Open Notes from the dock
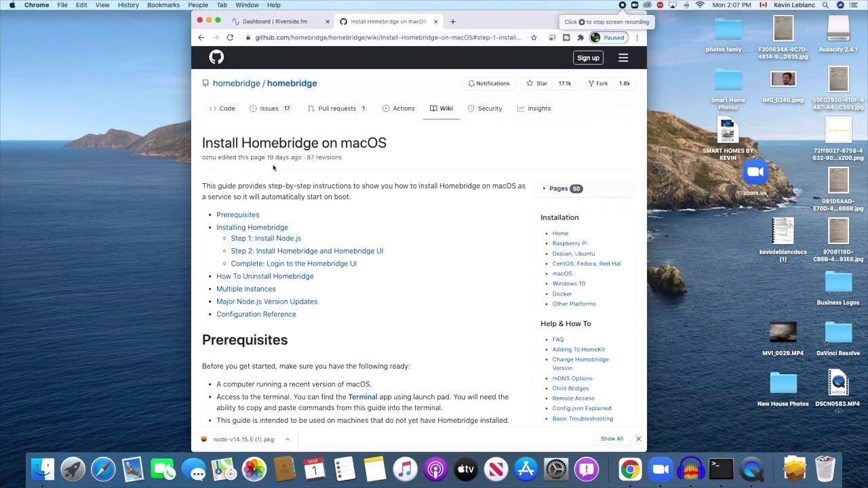 click(x=375, y=469)
